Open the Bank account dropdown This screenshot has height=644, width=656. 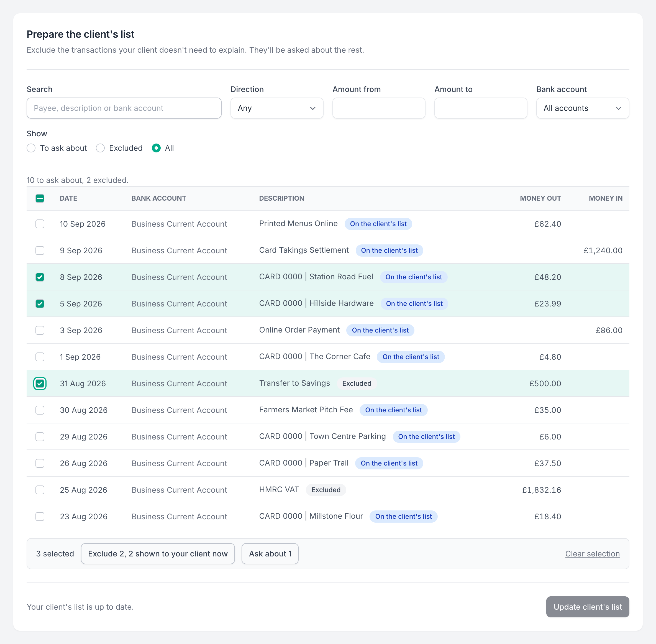coord(582,108)
